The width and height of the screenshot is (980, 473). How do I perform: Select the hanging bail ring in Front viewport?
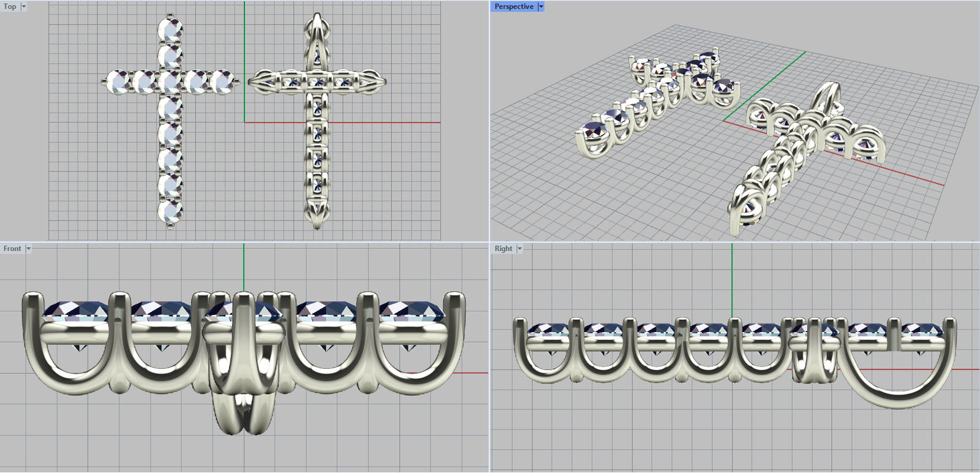(x=244, y=414)
